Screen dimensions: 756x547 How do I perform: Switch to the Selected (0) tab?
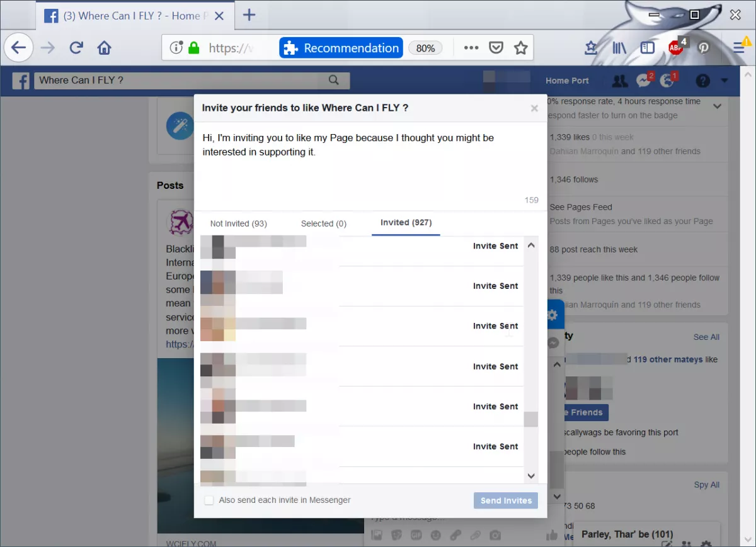click(x=324, y=223)
